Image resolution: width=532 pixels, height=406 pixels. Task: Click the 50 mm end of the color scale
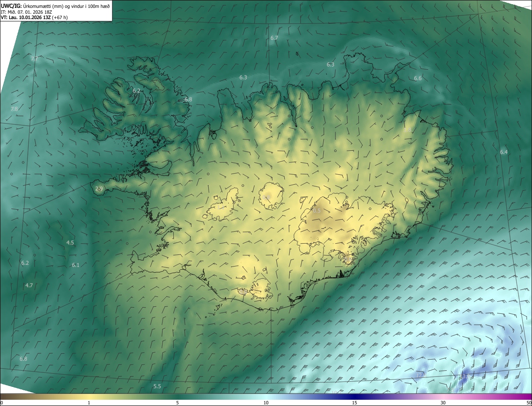click(529, 403)
